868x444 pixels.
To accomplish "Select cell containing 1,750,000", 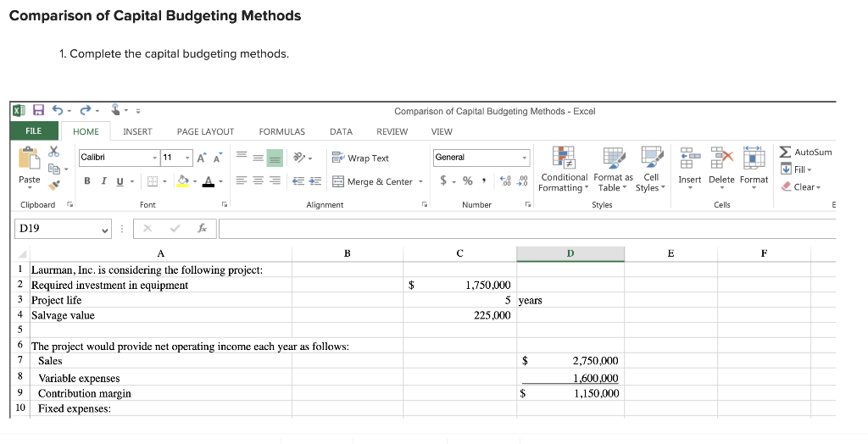I will (x=459, y=285).
